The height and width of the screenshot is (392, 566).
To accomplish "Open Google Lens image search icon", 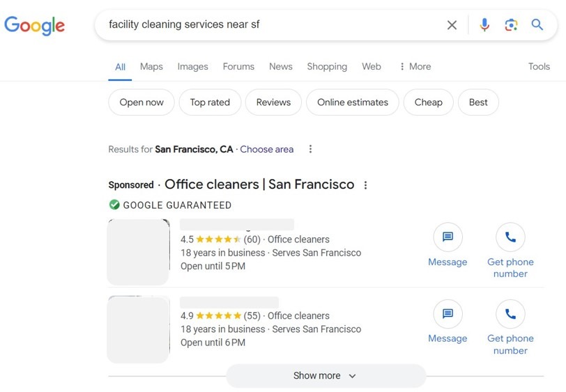I will click(x=511, y=25).
